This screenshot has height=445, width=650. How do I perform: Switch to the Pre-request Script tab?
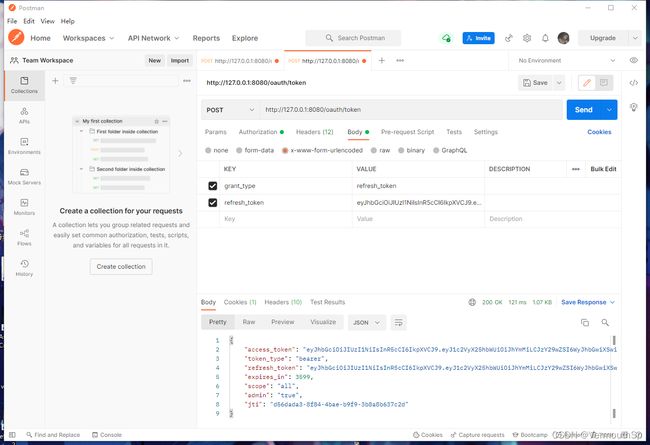coord(407,132)
